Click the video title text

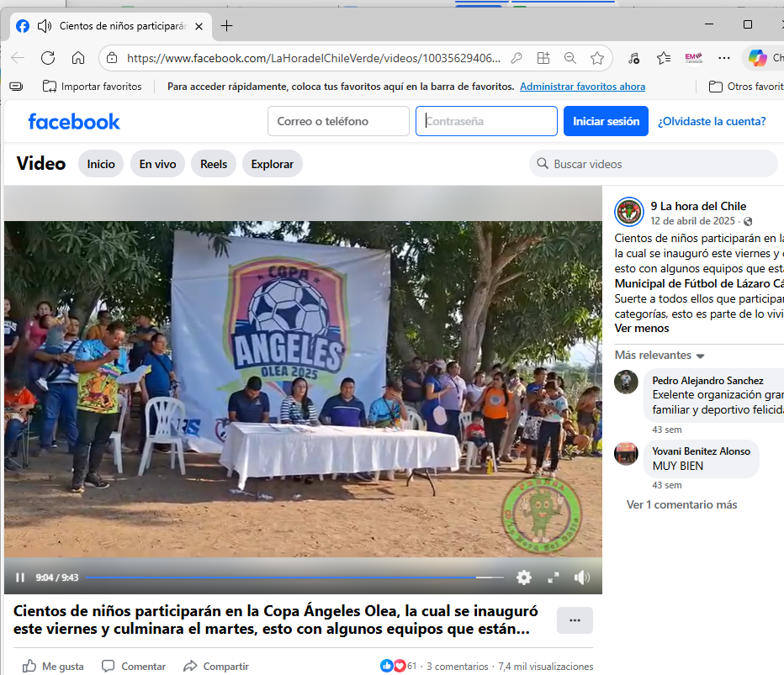click(x=276, y=620)
